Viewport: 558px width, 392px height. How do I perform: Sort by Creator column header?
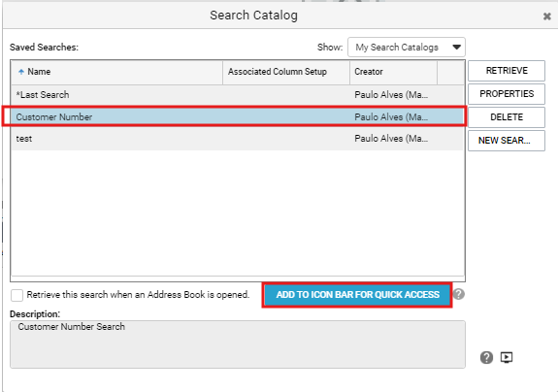point(394,72)
